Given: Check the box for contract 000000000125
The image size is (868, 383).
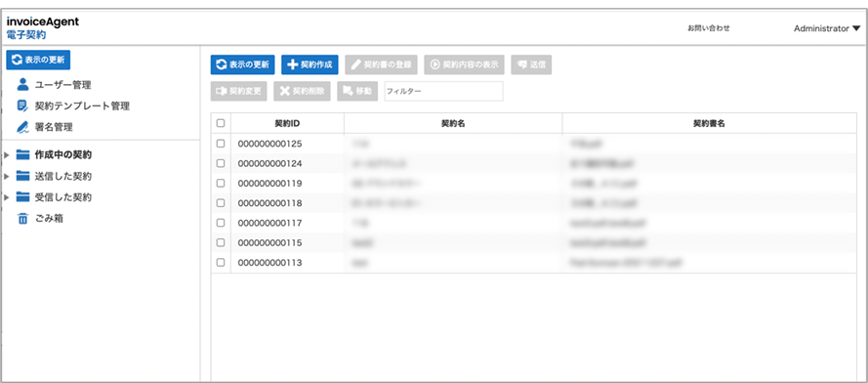Looking at the screenshot, I should pos(221,143).
